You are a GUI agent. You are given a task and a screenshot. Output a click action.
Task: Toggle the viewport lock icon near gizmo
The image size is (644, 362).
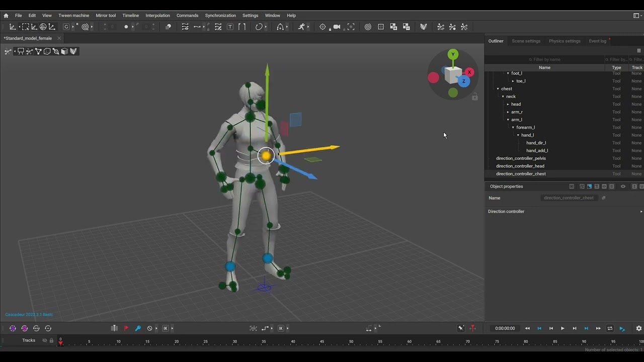[474, 97]
